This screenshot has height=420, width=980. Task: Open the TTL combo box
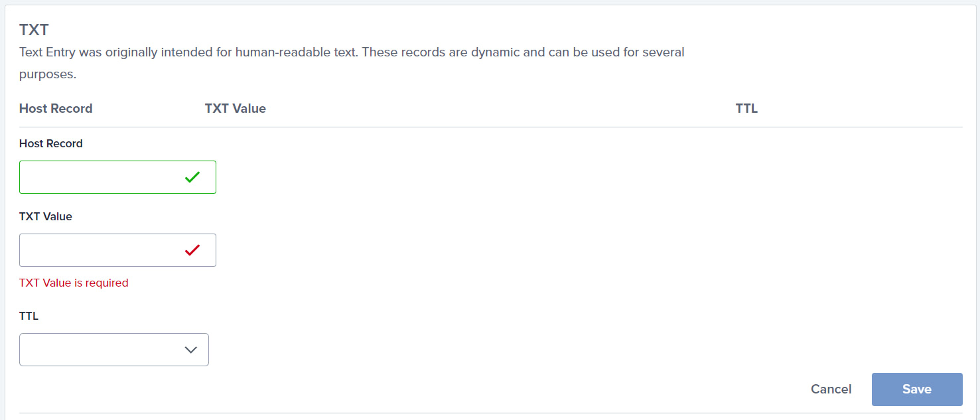coord(113,349)
